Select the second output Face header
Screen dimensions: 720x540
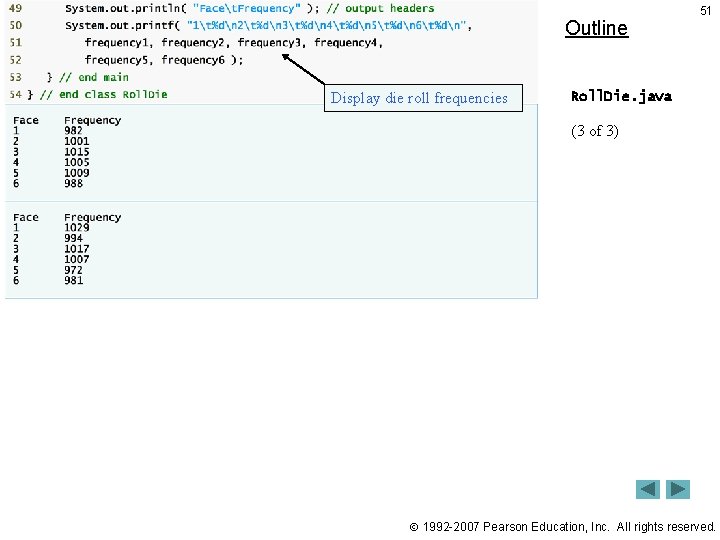(x=26, y=217)
